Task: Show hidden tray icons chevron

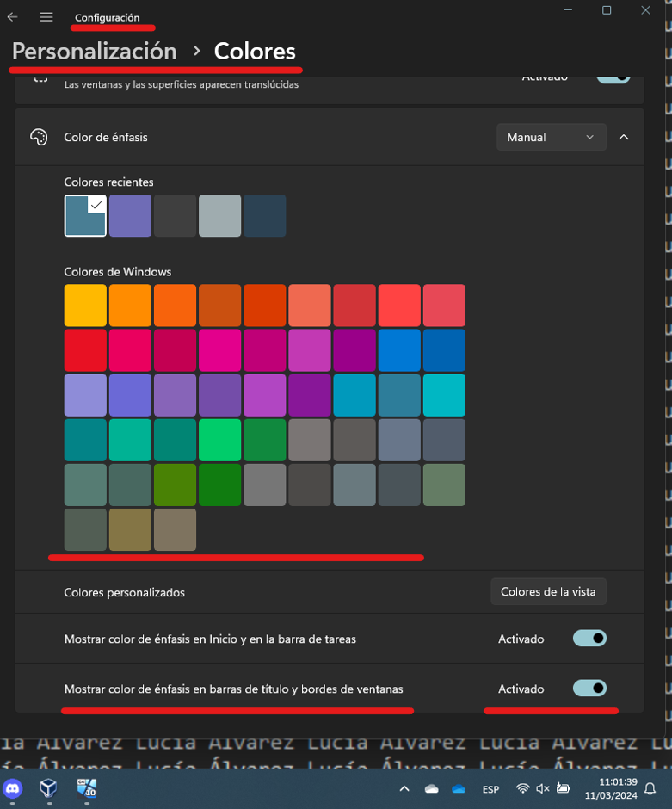Action: (404, 788)
